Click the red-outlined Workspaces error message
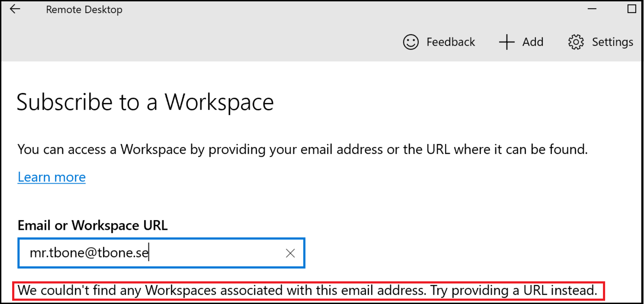Screen dimensions: 644x304 pyautogui.click(x=308, y=291)
